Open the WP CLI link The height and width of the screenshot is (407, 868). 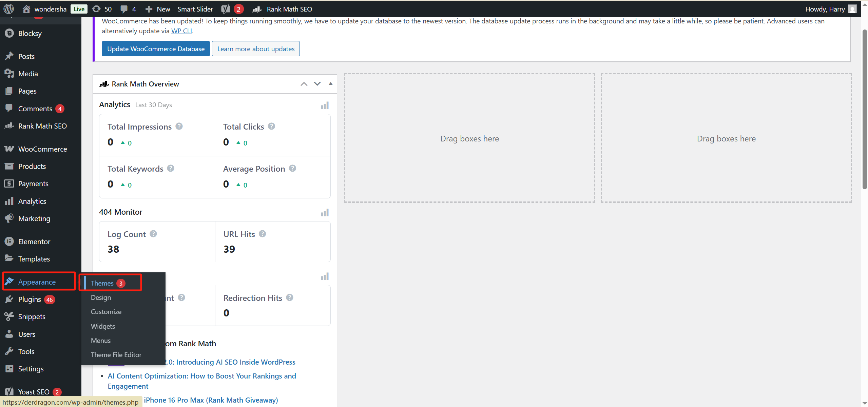(x=181, y=31)
